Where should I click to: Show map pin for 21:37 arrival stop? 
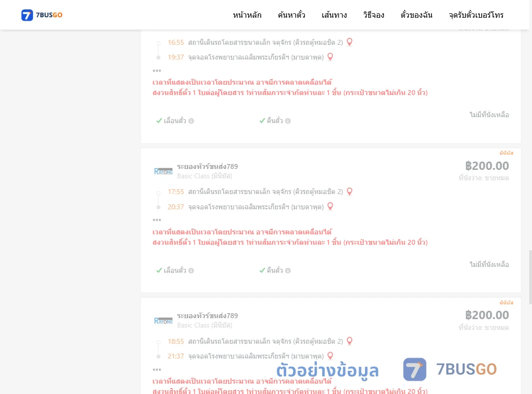coord(330,356)
